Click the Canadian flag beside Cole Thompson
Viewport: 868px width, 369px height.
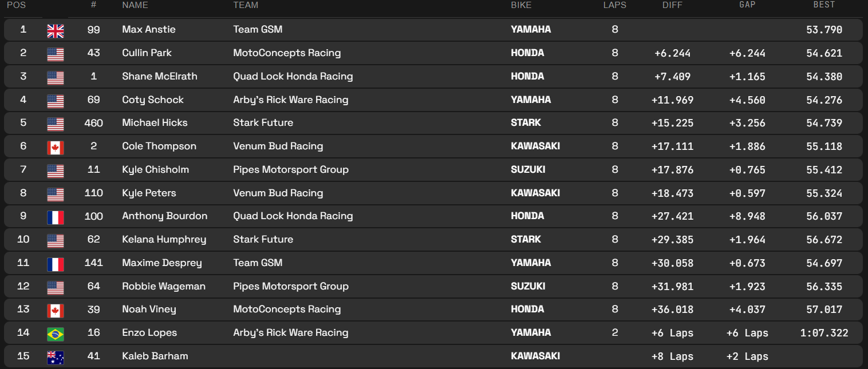pyautogui.click(x=56, y=148)
